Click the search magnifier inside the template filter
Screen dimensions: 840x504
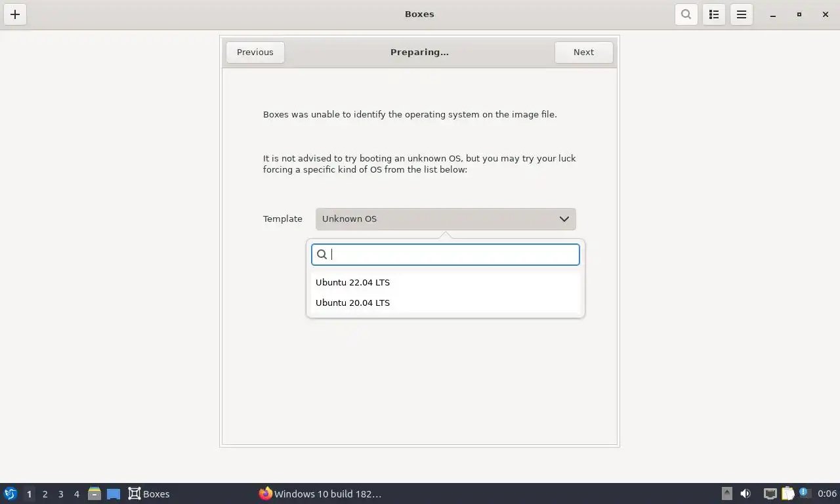coord(322,255)
